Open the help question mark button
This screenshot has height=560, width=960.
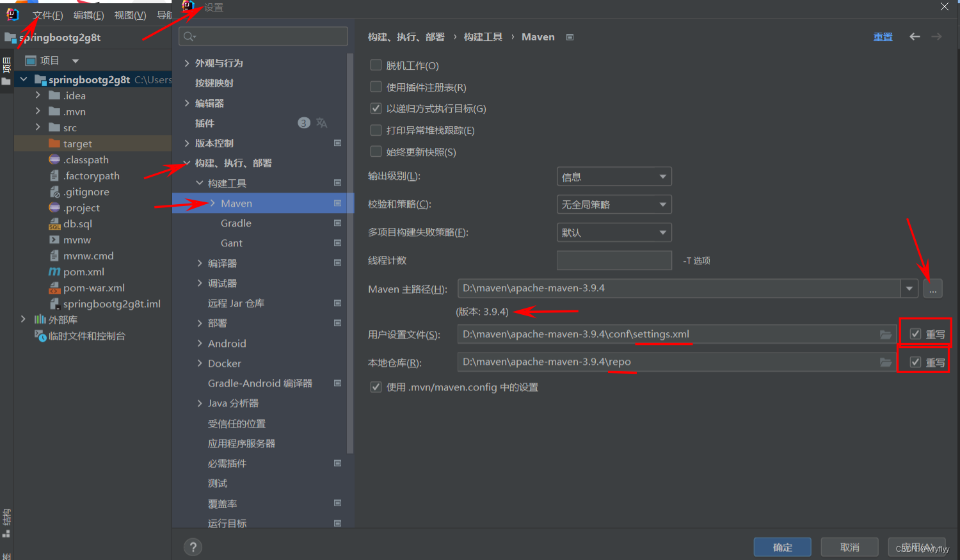tap(193, 547)
